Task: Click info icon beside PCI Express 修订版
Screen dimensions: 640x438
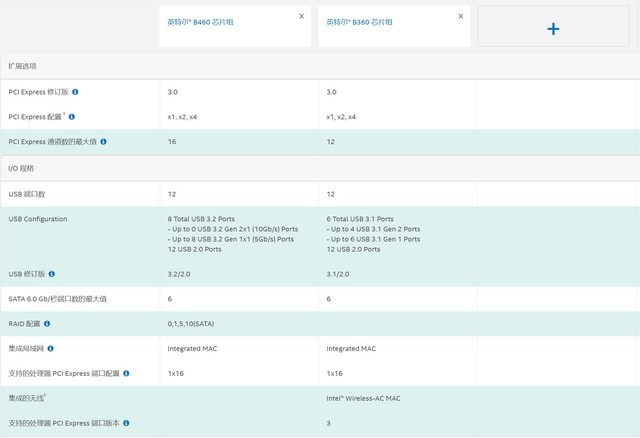Action: [76, 92]
